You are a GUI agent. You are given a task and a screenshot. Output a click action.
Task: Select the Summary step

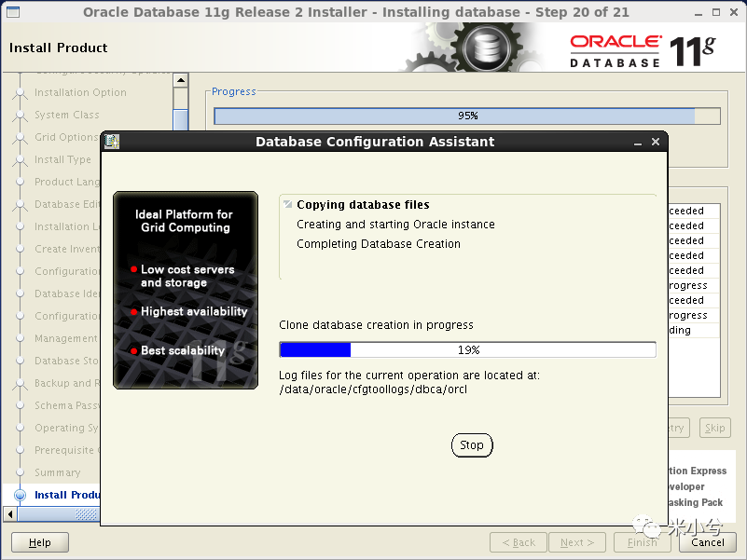tap(58, 472)
